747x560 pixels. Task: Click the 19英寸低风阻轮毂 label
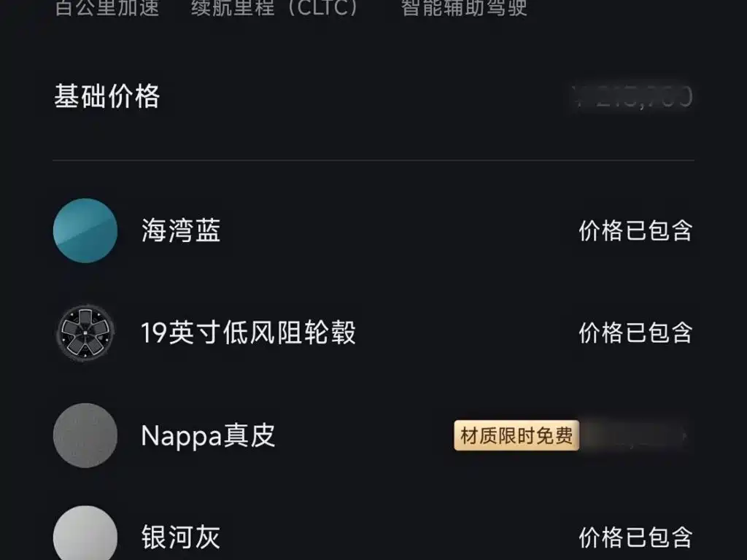[x=248, y=332]
